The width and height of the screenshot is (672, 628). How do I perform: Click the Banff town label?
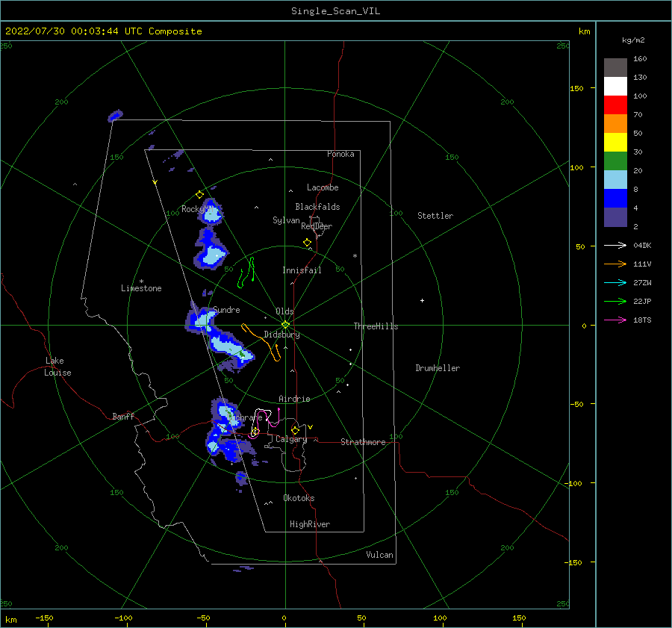(123, 417)
